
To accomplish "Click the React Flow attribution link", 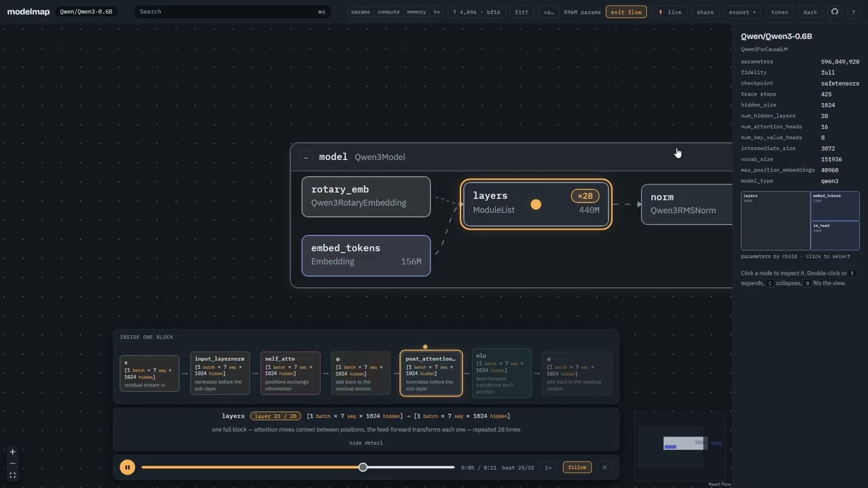I will coord(719,484).
